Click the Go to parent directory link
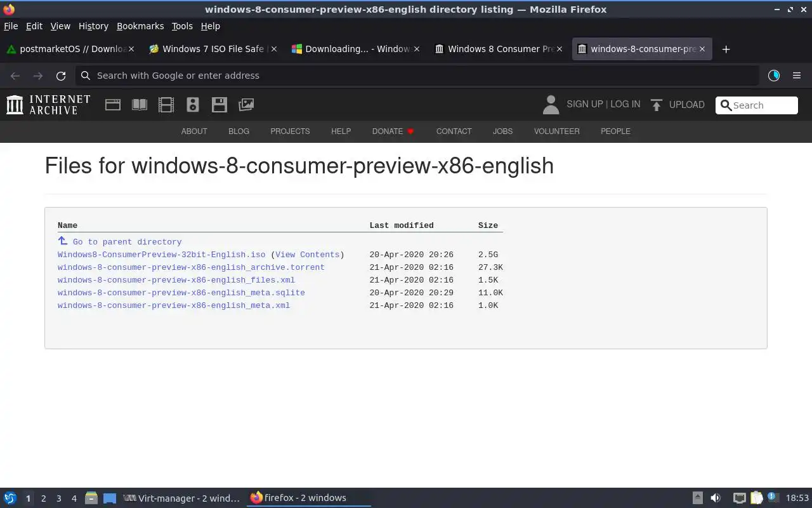This screenshot has width=812, height=508. pos(128,242)
